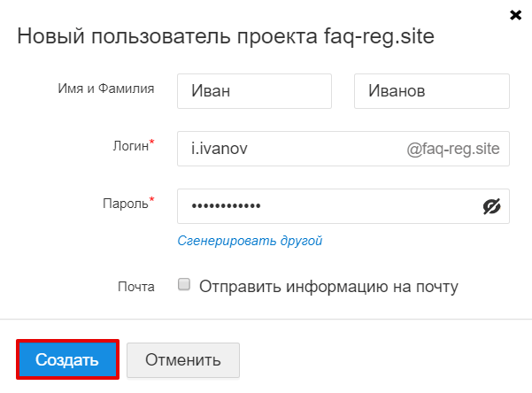Focus the last name field containing Иванов
Screen dimensions: 532x393
pos(431,91)
